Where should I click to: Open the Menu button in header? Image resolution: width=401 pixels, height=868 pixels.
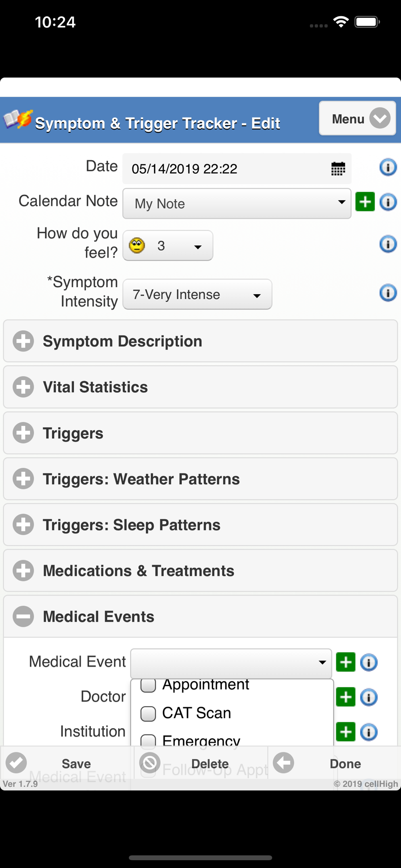(357, 118)
